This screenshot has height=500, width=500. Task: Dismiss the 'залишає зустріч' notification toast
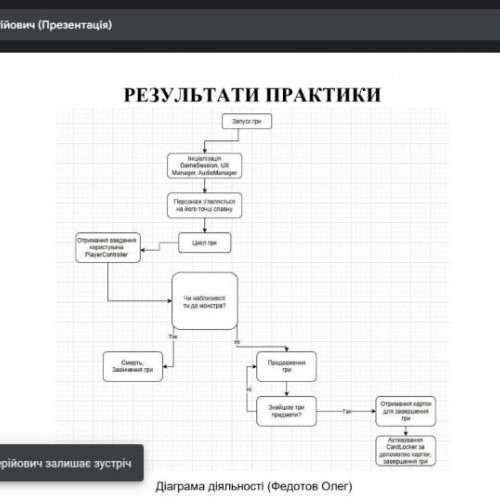tap(71, 463)
